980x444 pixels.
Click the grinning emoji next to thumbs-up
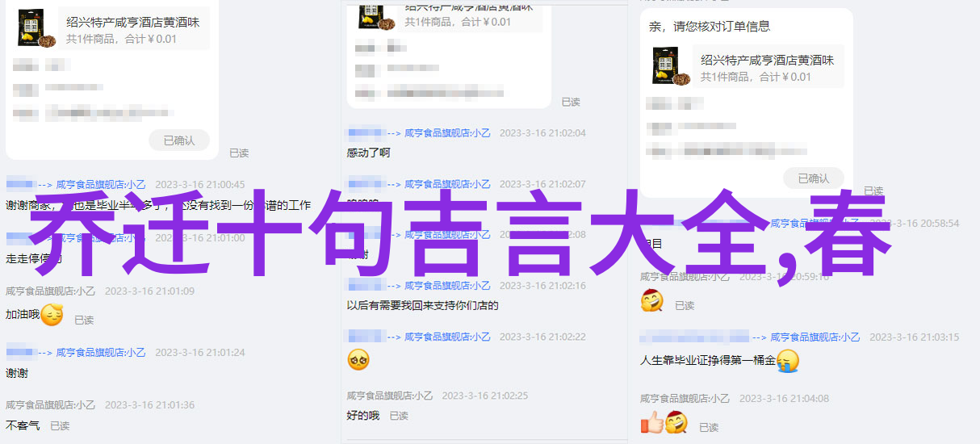coord(676,422)
